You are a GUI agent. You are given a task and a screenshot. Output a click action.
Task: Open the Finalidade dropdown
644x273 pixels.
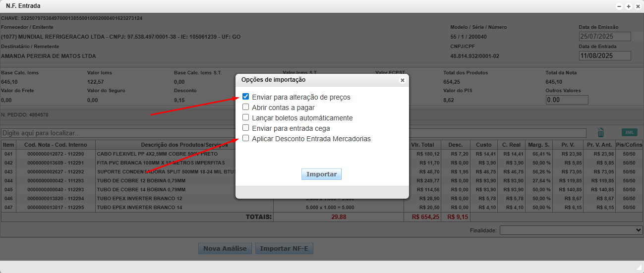pyautogui.click(x=571, y=230)
